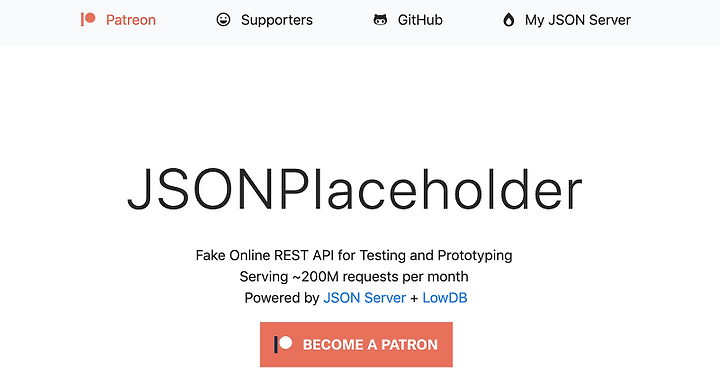Click the GitHub octocat icon
720x392 pixels.
click(380, 20)
